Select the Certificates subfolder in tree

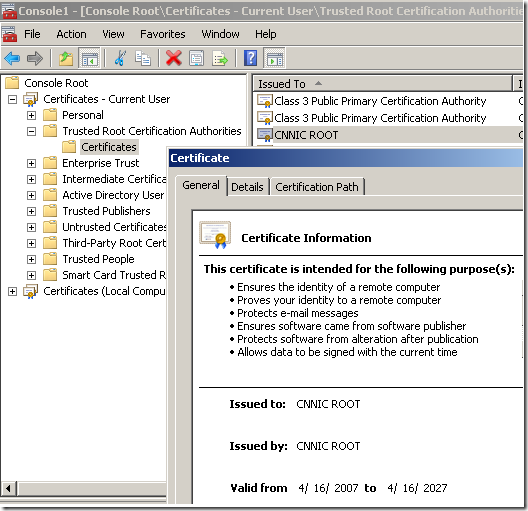[x=109, y=147]
